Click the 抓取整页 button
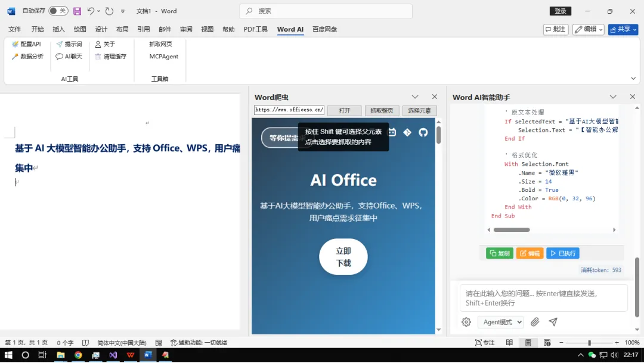Image resolution: width=644 pixels, height=363 pixels. pyautogui.click(x=382, y=110)
